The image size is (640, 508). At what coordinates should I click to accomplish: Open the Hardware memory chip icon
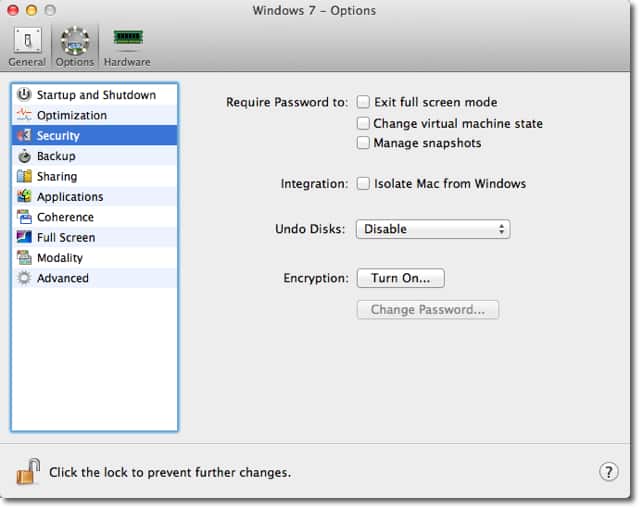coord(128,38)
